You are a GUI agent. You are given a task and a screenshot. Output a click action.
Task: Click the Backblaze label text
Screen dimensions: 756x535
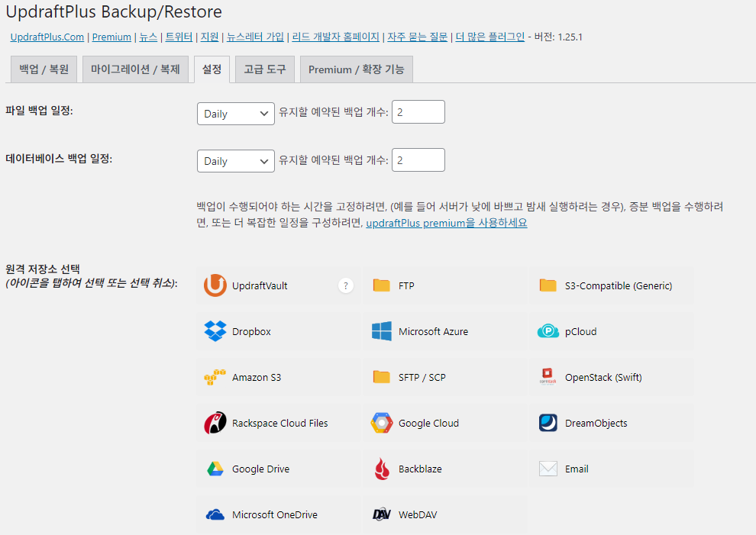click(420, 469)
